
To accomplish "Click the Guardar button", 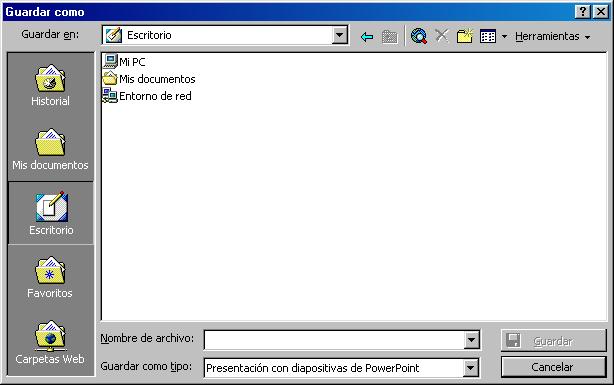I will 553,341.
